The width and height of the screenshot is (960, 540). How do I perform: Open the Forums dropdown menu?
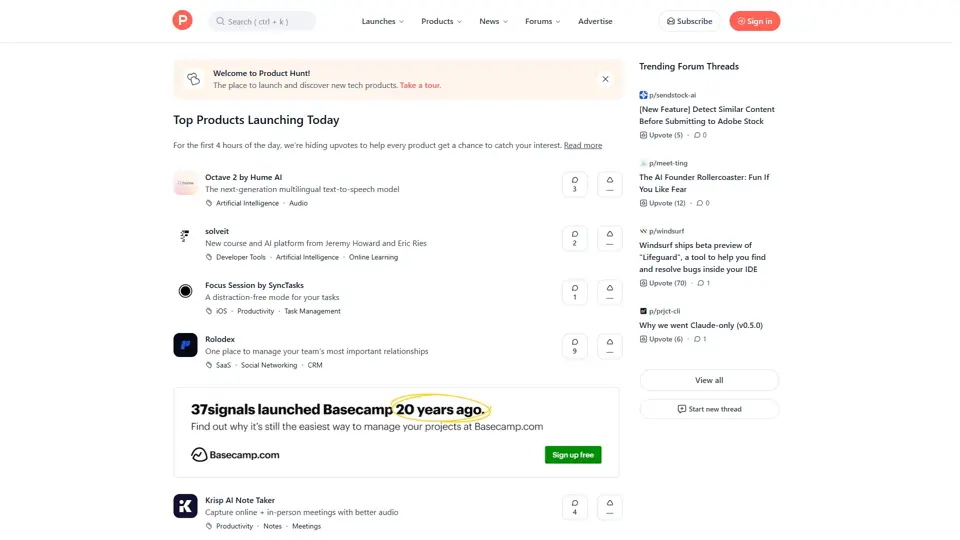(x=542, y=21)
